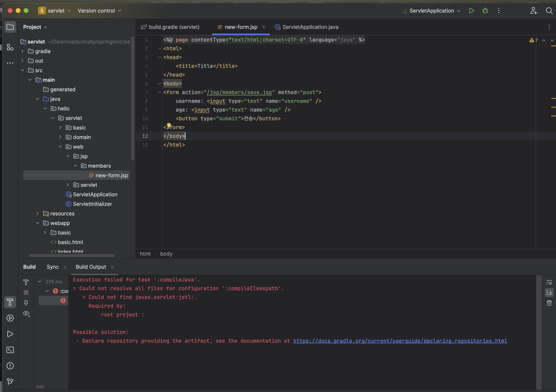Clear the build output with trash icon
The width and height of the screenshot is (556, 392).
click(x=549, y=303)
